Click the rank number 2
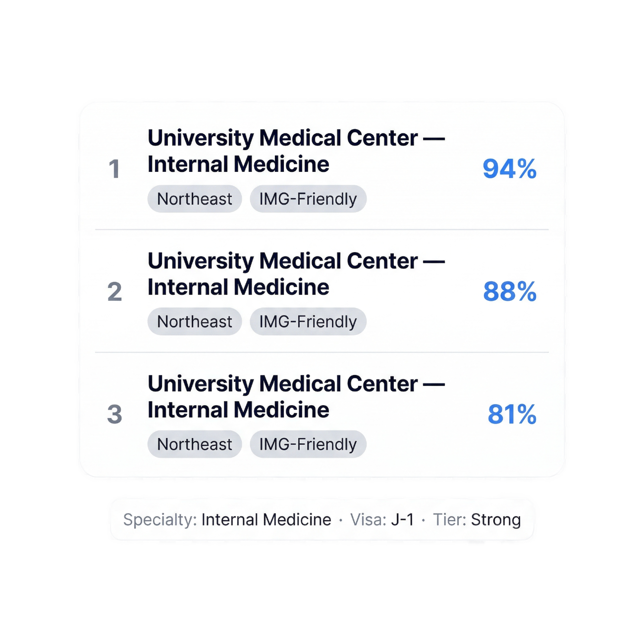Image resolution: width=644 pixels, height=644 pixels. pos(114,291)
